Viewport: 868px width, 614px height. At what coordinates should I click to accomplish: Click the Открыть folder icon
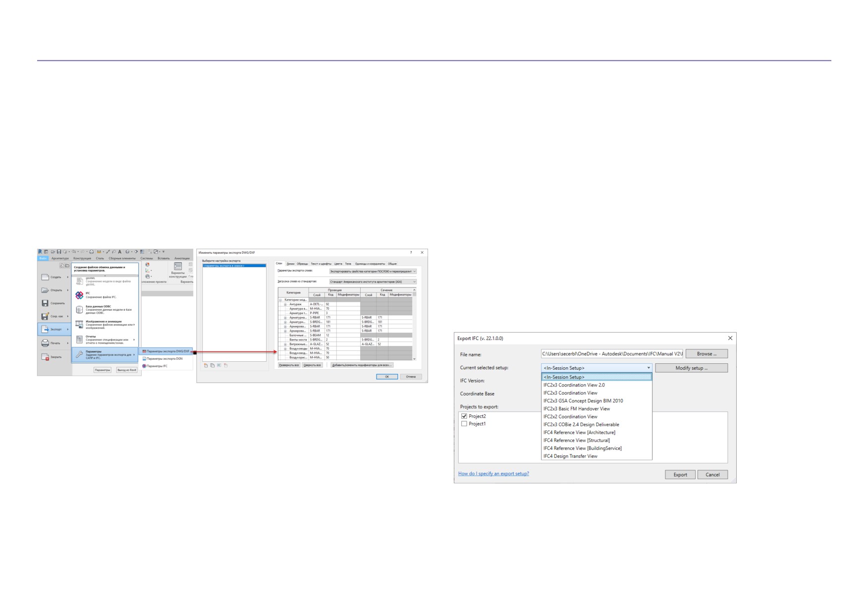(x=45, y=290)
